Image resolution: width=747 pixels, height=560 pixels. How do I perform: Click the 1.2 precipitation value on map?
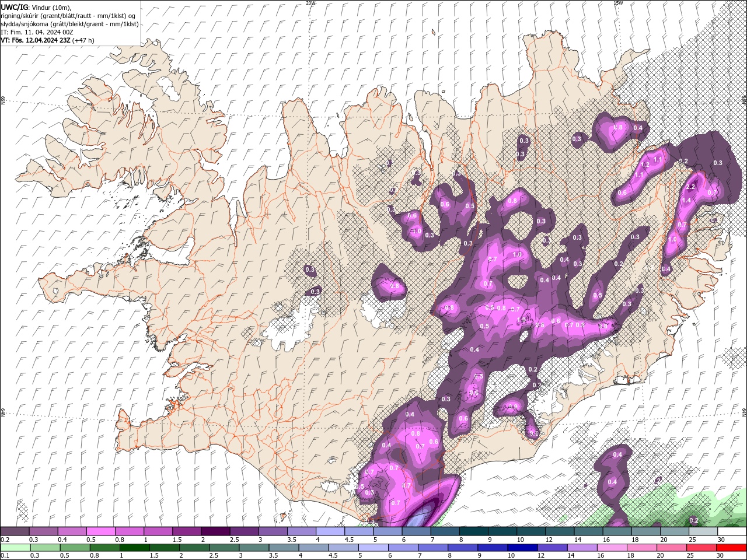pyautogui.click(x=645, y=165)
